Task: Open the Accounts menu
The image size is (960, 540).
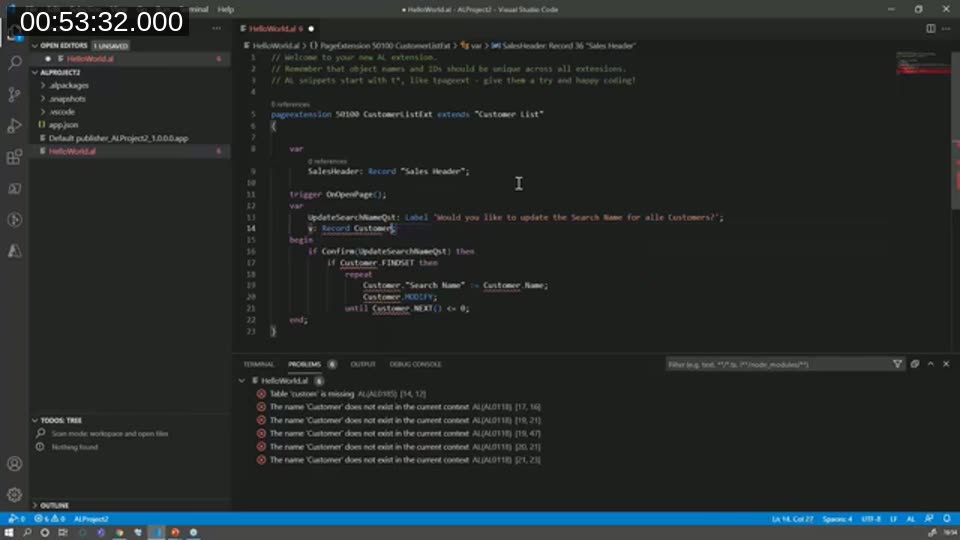Action: click(15, 464)
